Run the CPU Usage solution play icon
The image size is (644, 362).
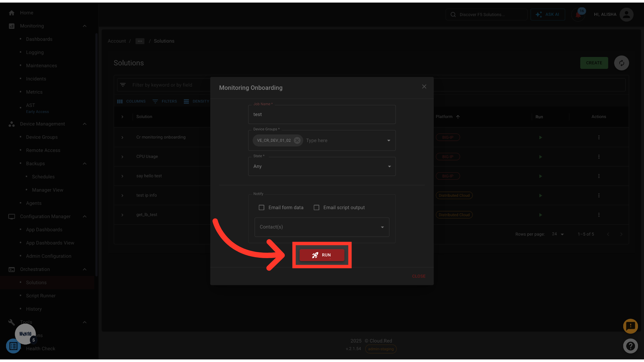(540, 157)
